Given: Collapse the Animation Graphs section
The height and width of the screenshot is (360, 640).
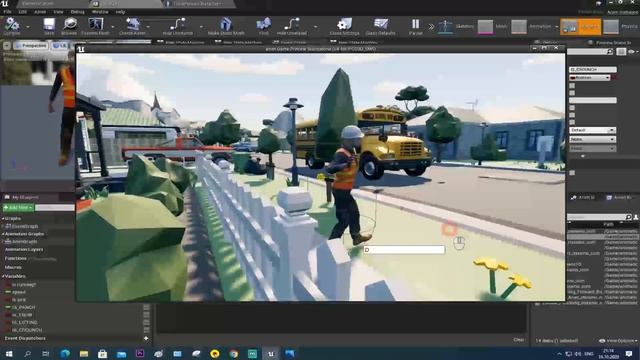Looking at the screenshot, I should point(3,234).
